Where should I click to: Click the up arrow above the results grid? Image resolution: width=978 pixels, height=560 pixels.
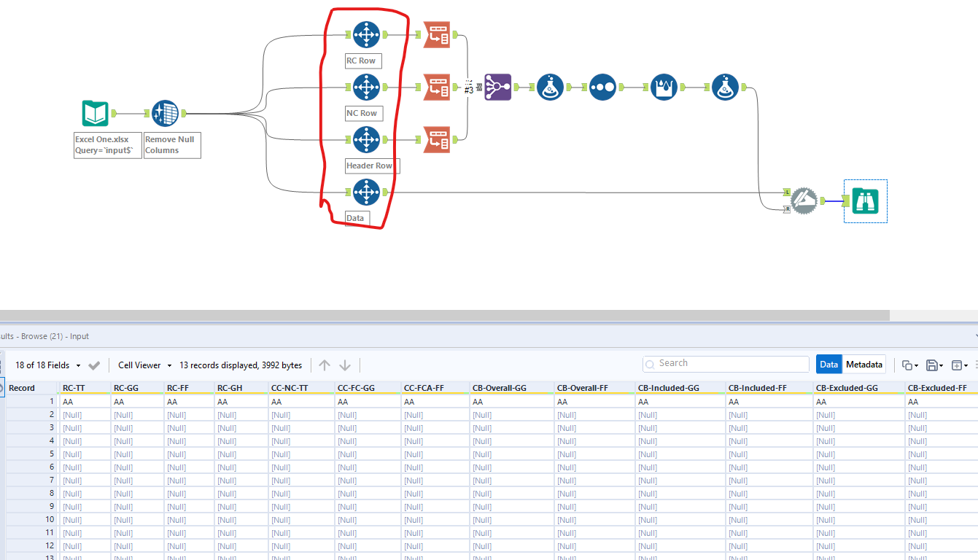[324, 365]
